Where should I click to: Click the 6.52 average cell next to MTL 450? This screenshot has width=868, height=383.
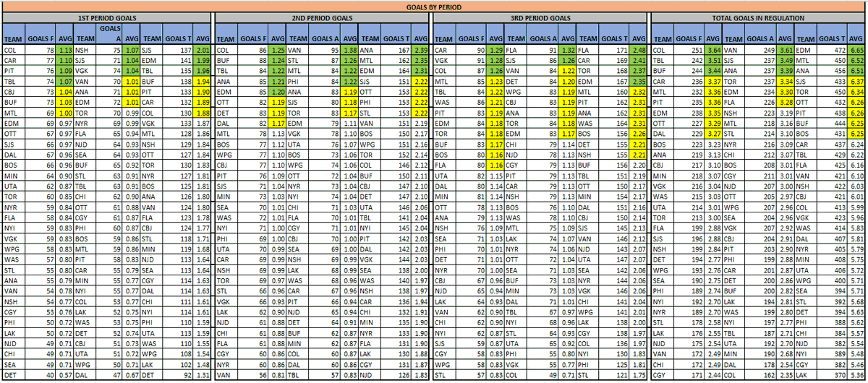(857, 60)
